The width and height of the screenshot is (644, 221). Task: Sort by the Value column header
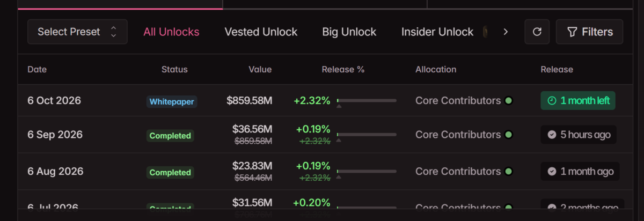pos(260,69)
